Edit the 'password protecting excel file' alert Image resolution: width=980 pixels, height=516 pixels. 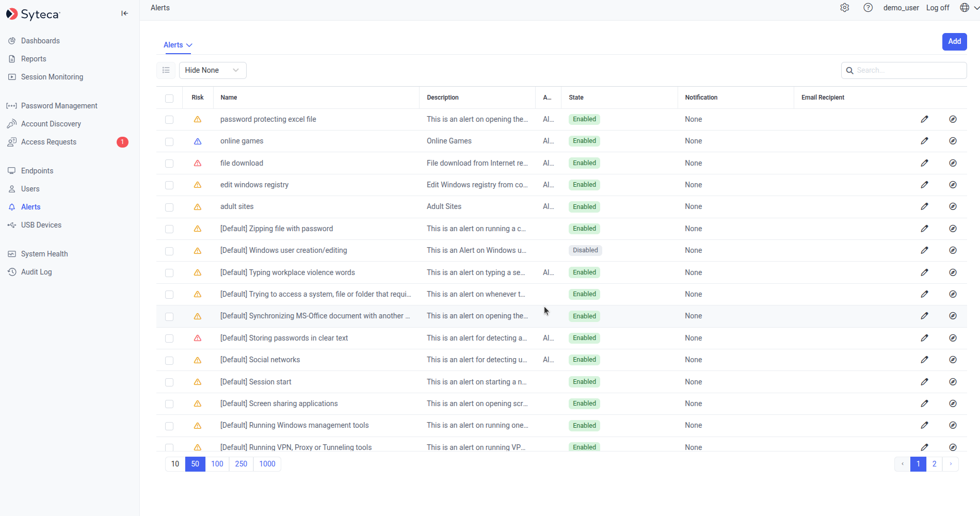pos(924,119)
